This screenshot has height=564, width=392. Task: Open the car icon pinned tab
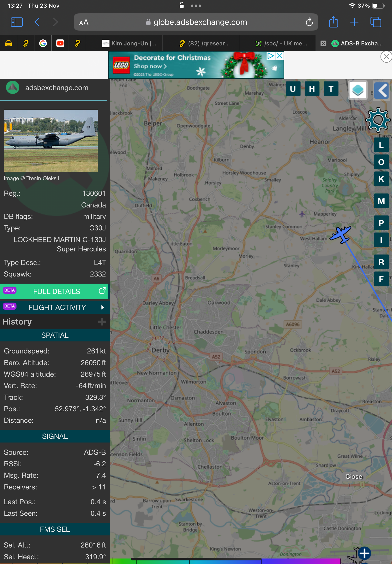click(x=9, y=43)
